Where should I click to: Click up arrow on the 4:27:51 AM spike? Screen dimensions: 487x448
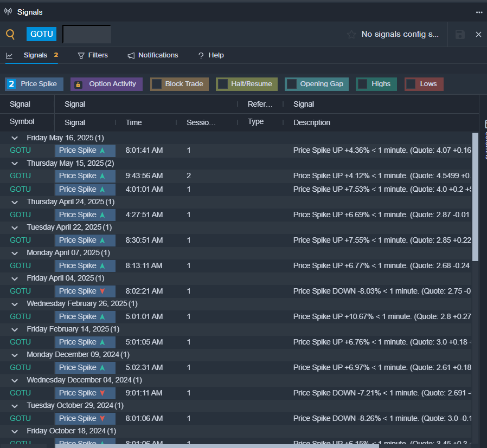[x=102, y=215]
